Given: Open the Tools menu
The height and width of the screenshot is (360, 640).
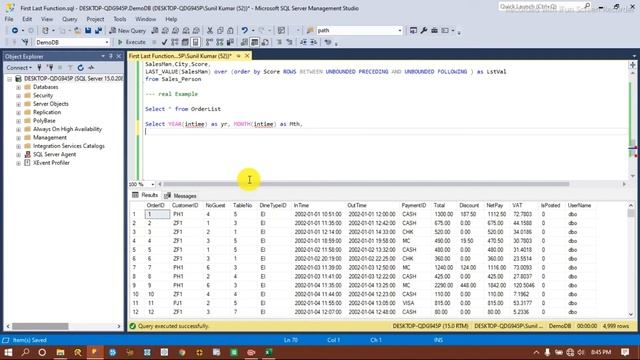Looking at the screenshot, I should point(120,19).
